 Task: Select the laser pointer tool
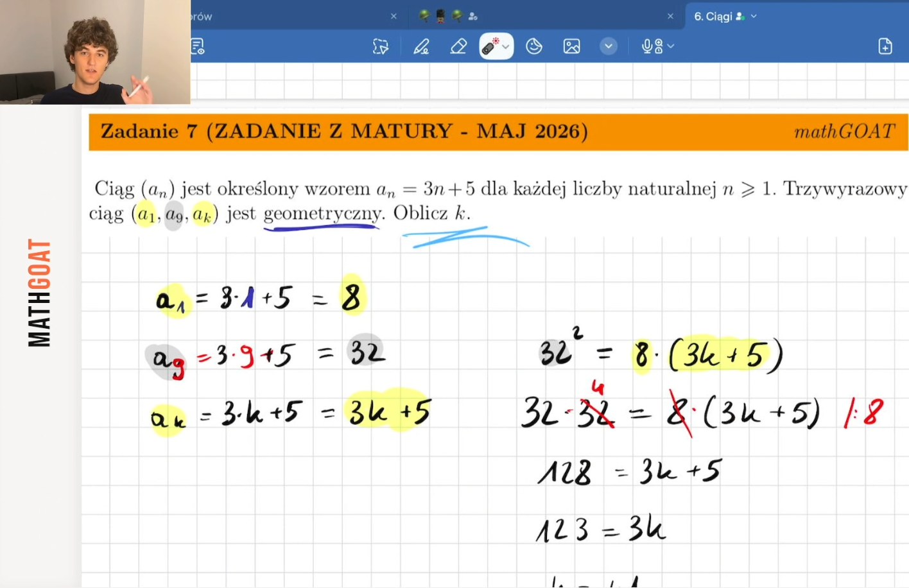tap(490, 46)
